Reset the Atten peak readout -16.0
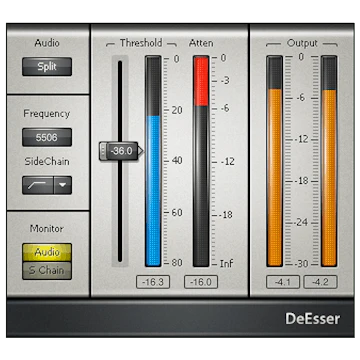The image size is (360, 360). point(201,282)
